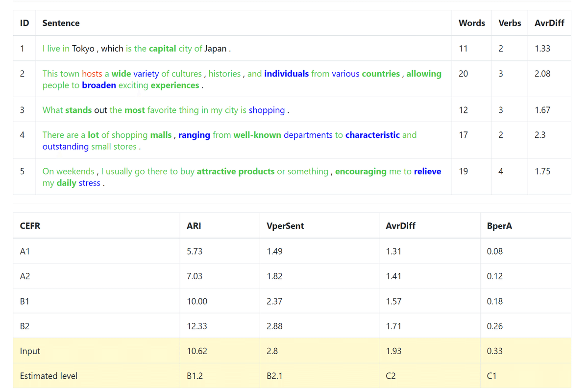Click the word 'ranging' in sentence 4

(x=194, y=135)
